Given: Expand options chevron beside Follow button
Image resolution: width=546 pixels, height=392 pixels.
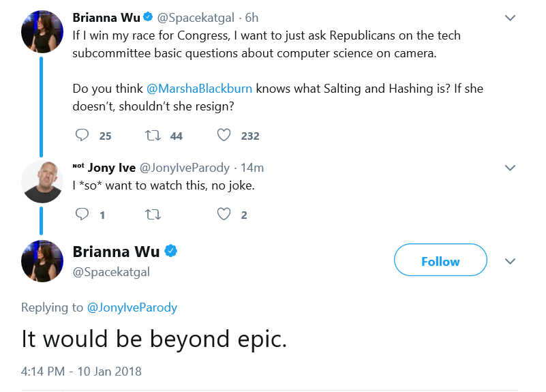Looking at the screenshot, I should (510, 261).
